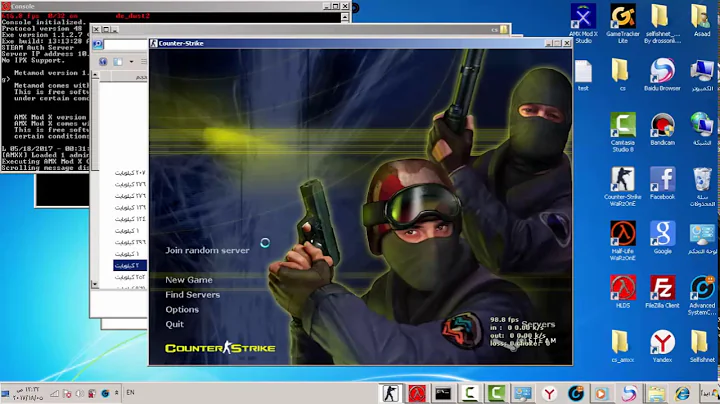This screenshot has width=720, height=404.
Task: Start a New Game in Counter-Strike
Action: click(189, 280)
